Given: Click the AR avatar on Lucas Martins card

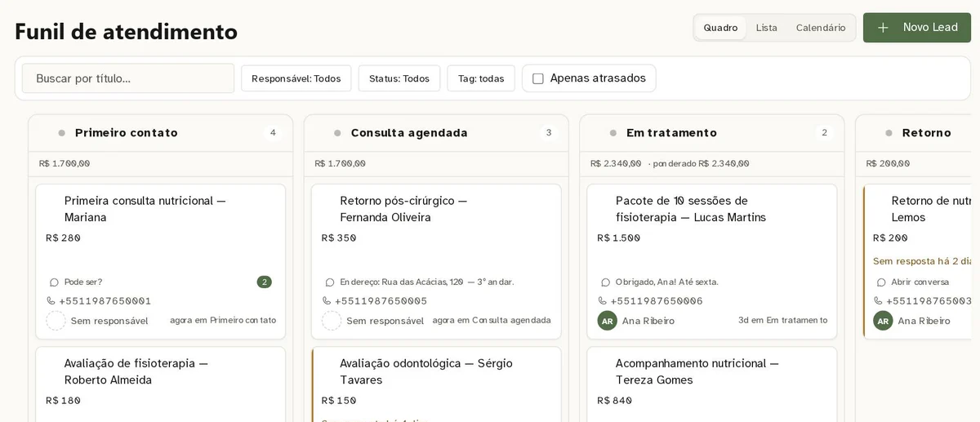Looking at the screenshot, I should (607, 321).
